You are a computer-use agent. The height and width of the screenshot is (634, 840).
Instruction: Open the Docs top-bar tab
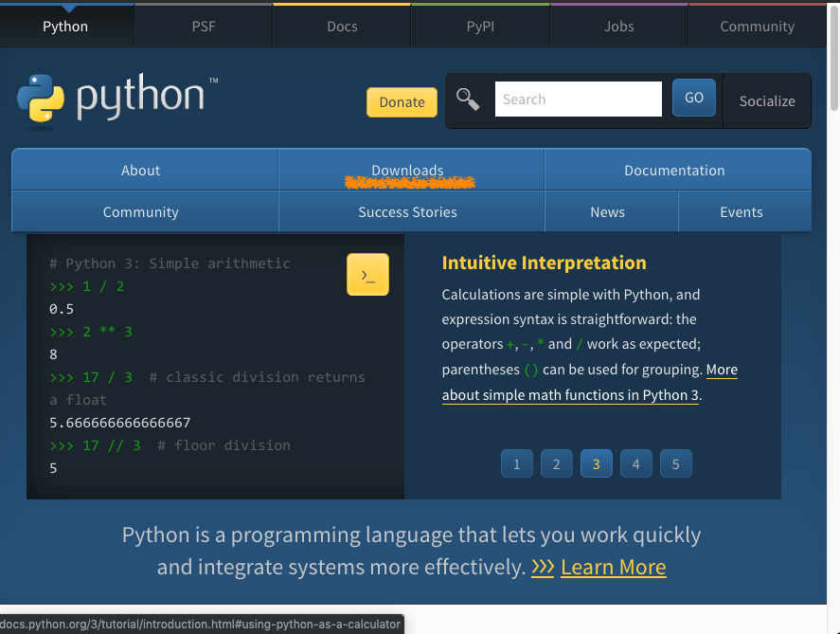342,27
